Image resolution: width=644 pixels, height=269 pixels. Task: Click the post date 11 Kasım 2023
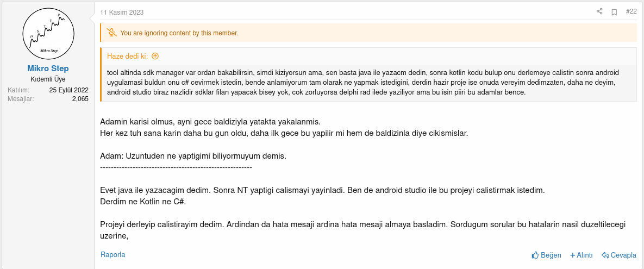tap(122, 12)
